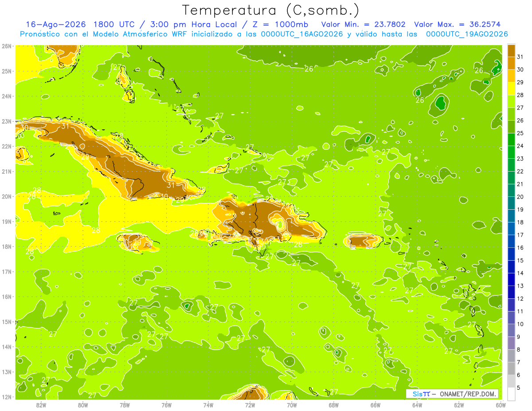Image resolution: width=532 pixels, height=411 pixels.
Task: Click the '60W' longitude axis label
Action: [x=501, y=405]
